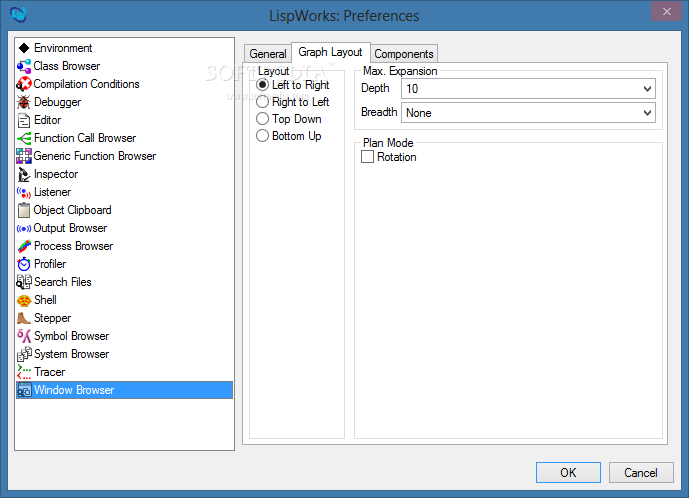The height and width of the screenshot is (498, 689).
Task: Select Compilation Conditions entry
Action: 87,84
